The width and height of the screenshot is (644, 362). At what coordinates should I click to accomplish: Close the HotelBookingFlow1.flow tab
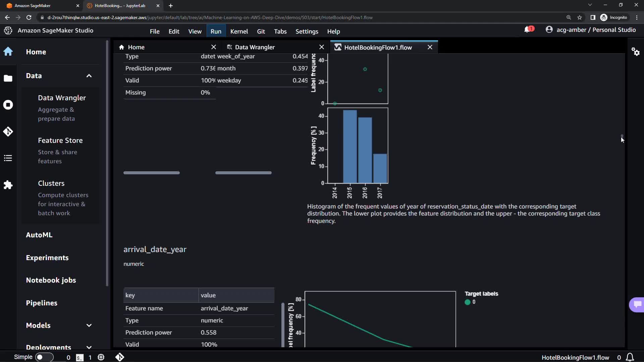coord(430,47)
